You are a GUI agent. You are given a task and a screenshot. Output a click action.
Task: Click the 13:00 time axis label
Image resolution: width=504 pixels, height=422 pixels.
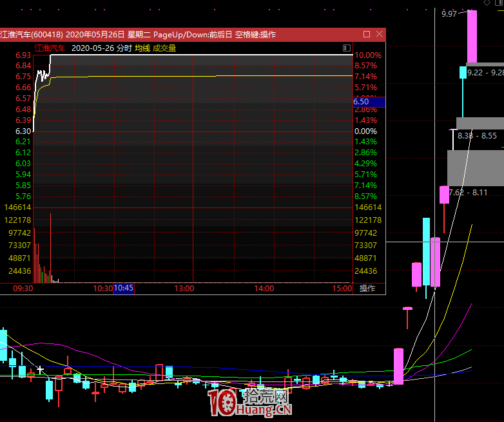184,289
